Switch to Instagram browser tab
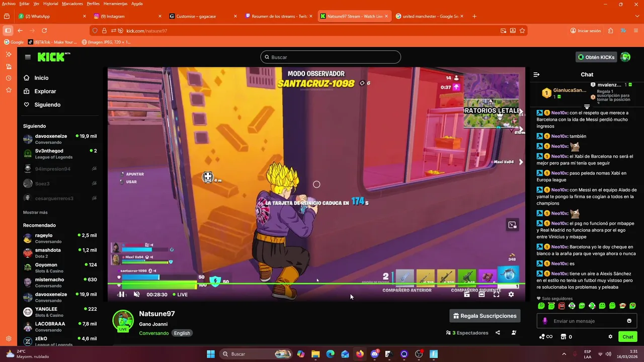This screenshot has width=644, height=362. coord(127,16)
